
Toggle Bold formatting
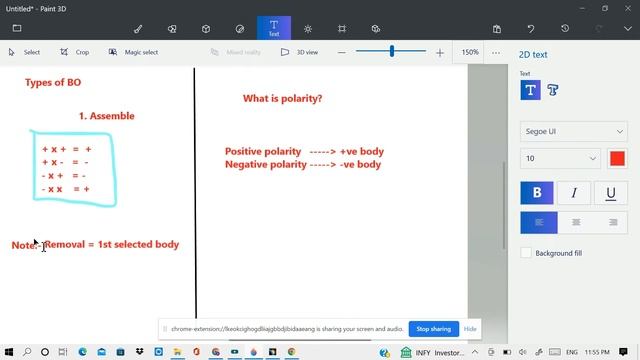click(x=537, y=193)
